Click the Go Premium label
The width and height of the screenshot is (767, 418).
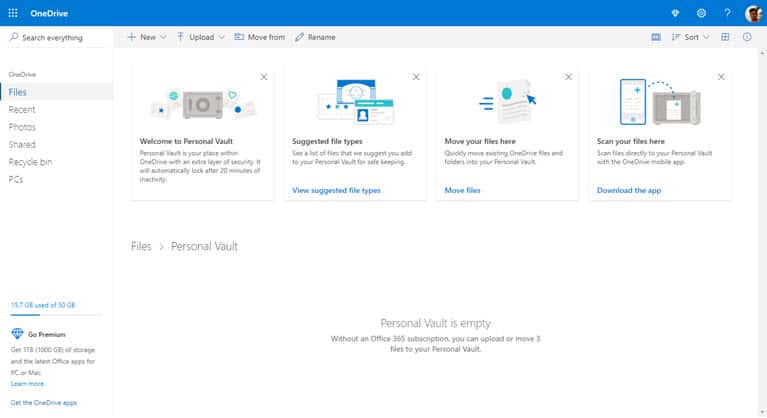pyautogui.click(x=46, y=334)
